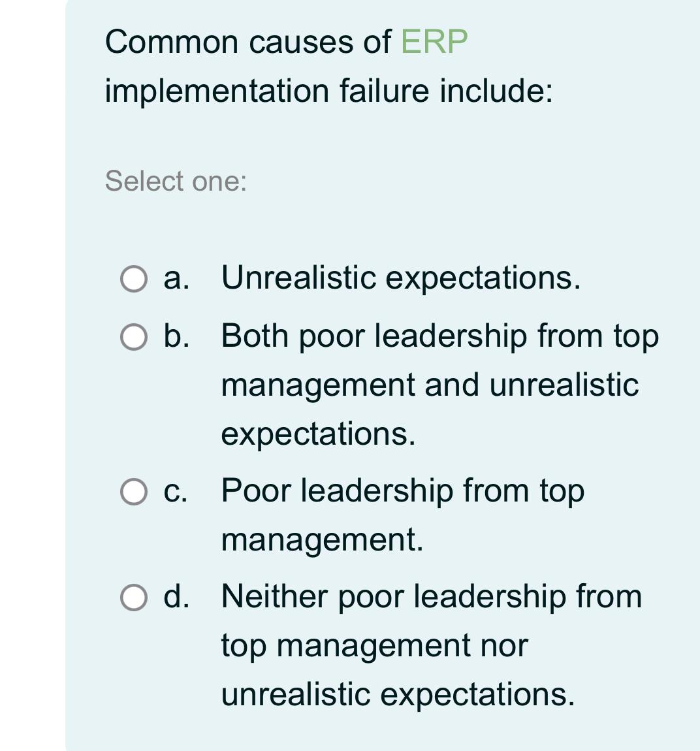Click 'management' text under option c
Image resolution: width=700 pixels, height=751 pixels.
click(x=323, y=539)
